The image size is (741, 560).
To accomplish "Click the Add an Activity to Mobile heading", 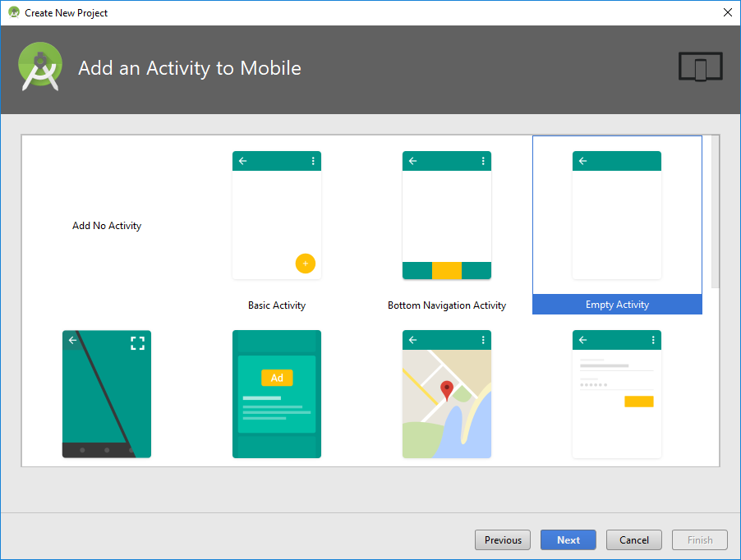I will point(190,68).
